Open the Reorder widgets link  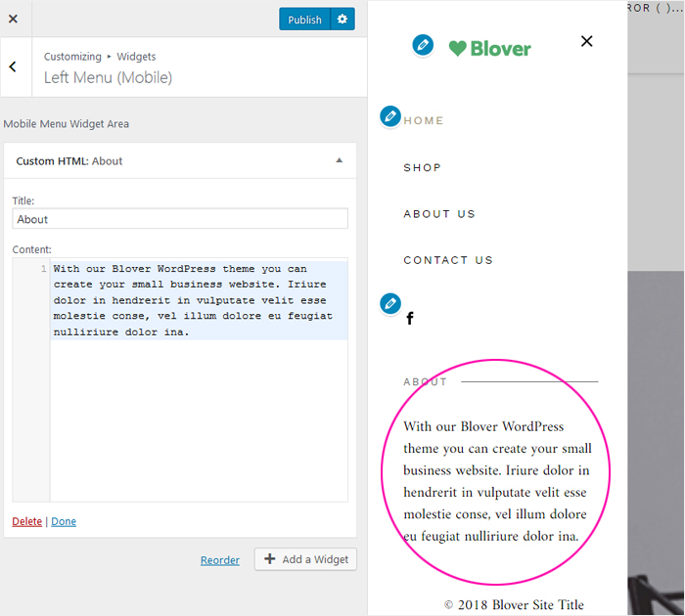(x=220, y=560)
